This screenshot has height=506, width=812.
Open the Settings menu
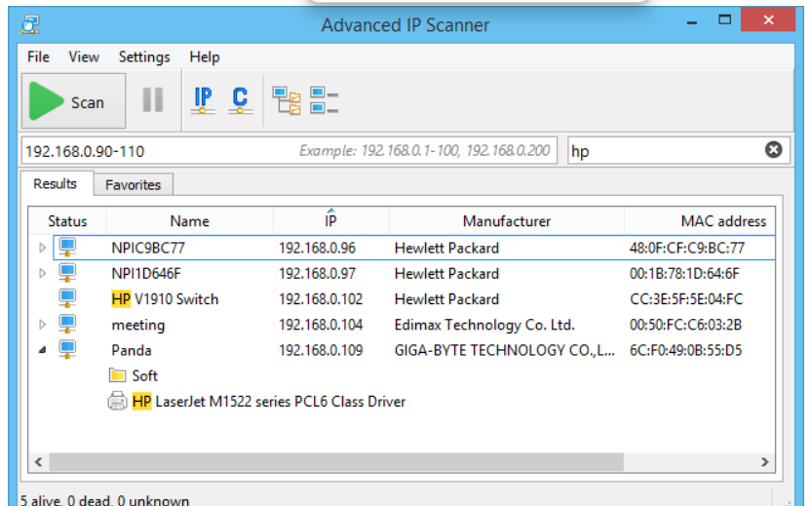pos(144,57)
